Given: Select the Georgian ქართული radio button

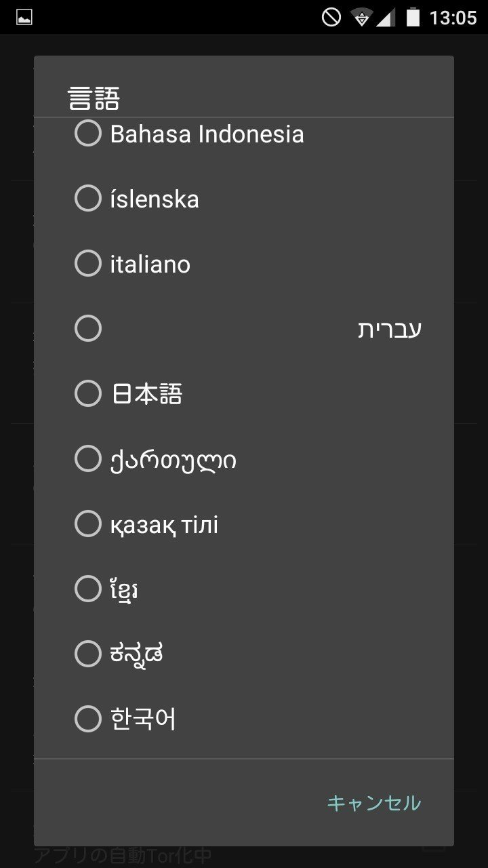Looking at the screenshot, I should [x=88, y=458].
